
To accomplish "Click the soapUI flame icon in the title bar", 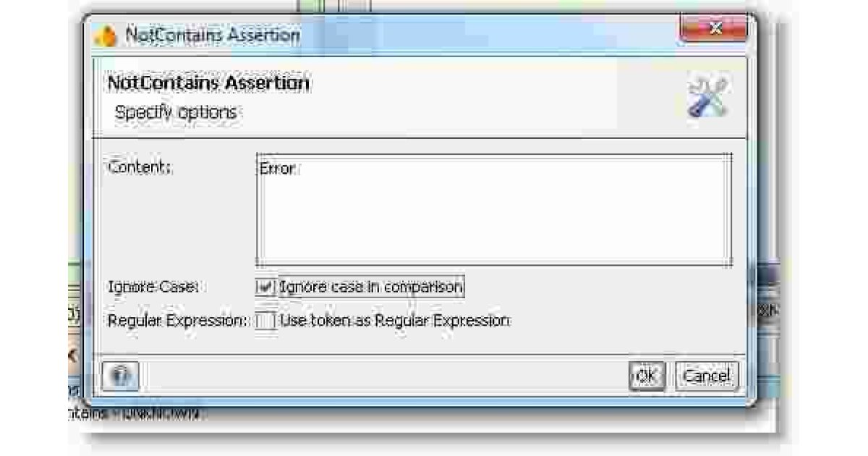I will pyautogui.click(x=106, y=32).
